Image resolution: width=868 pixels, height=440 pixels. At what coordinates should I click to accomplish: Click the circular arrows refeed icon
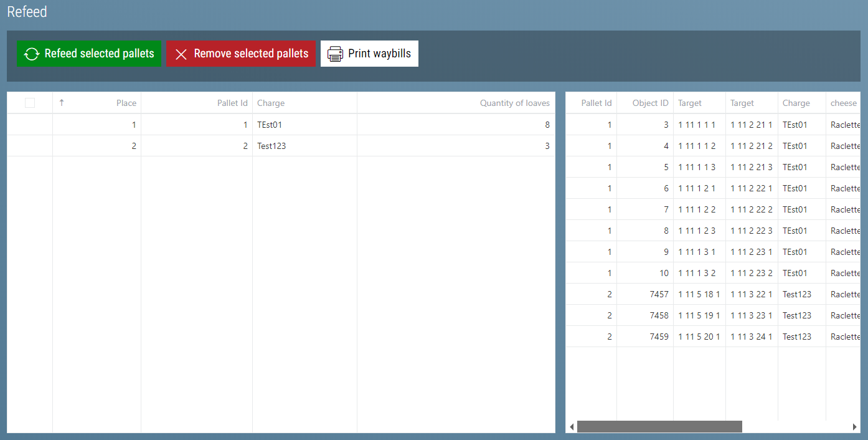click(31, 54)
